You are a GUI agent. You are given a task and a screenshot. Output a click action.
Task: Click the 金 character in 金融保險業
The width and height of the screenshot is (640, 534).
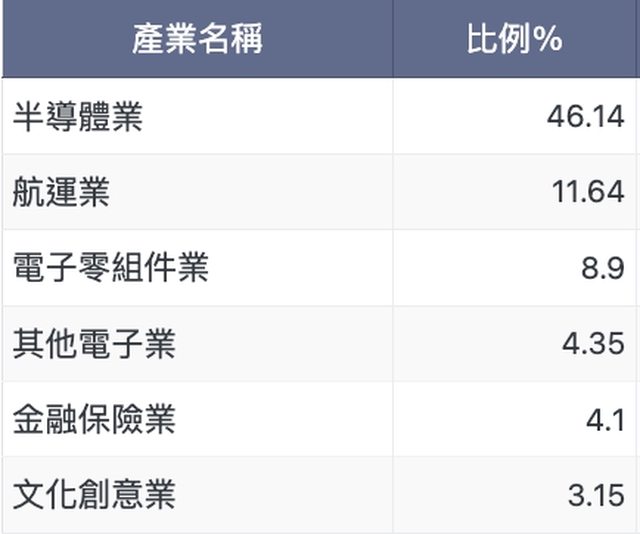tap(29, 419)
